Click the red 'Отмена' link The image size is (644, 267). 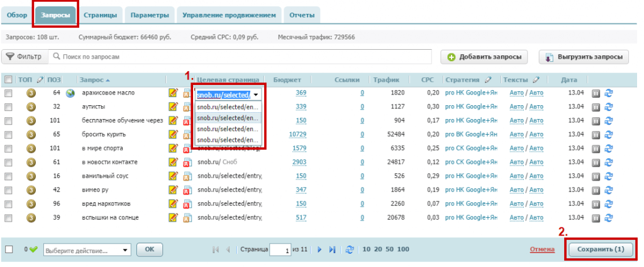coord(542,249)
